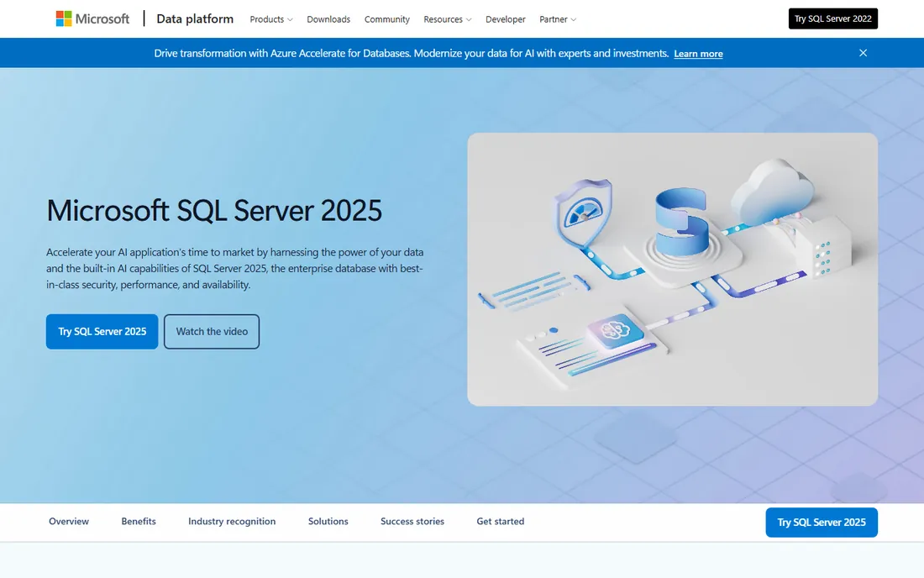This screenshot has height=578, width=924.
Task: Jump to the Benefits section
Action: click(x=139, y=522)
